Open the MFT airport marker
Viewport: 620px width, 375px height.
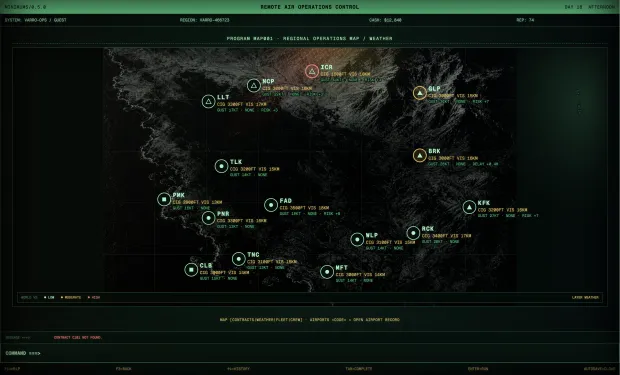(327, 272)
